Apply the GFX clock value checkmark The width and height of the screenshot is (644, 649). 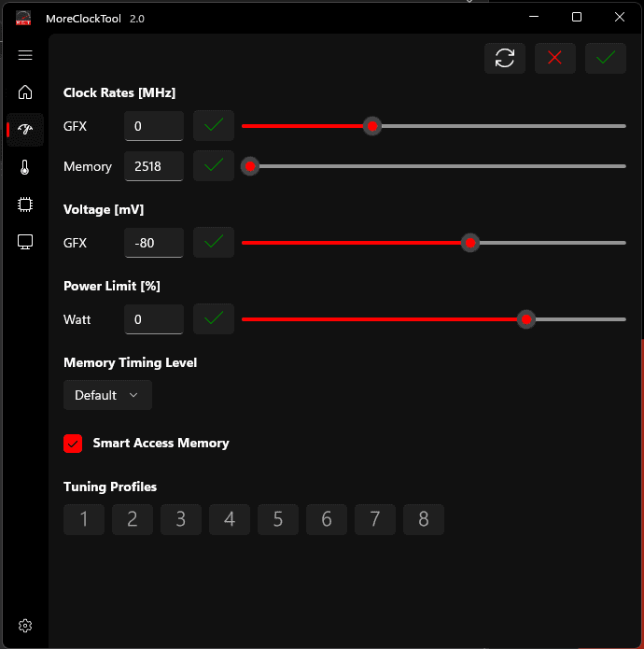click(x=214, y=126)
